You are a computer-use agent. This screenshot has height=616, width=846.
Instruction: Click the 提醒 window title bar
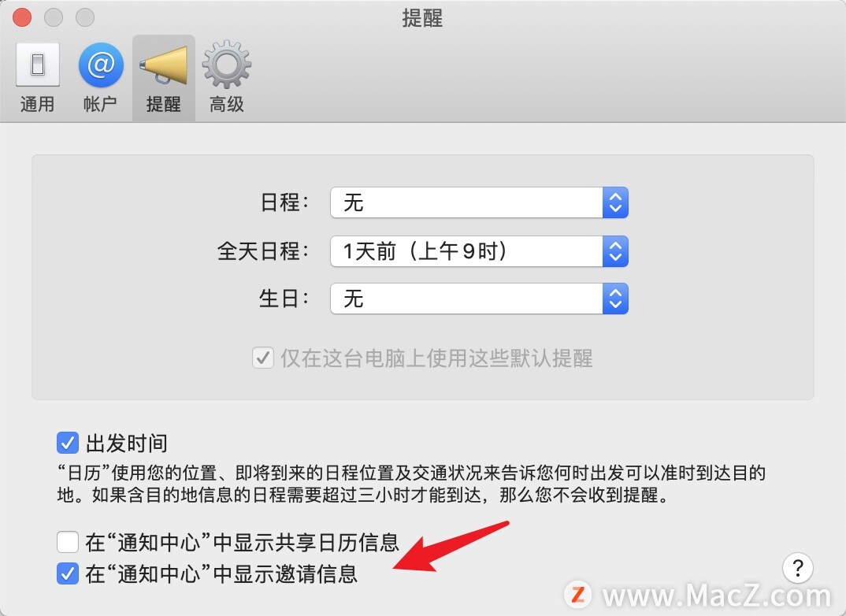[x=422, y=18]
